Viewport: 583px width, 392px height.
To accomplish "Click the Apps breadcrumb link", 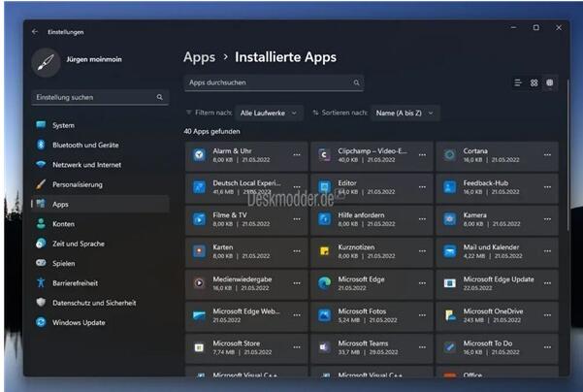I will coord(199,57).
